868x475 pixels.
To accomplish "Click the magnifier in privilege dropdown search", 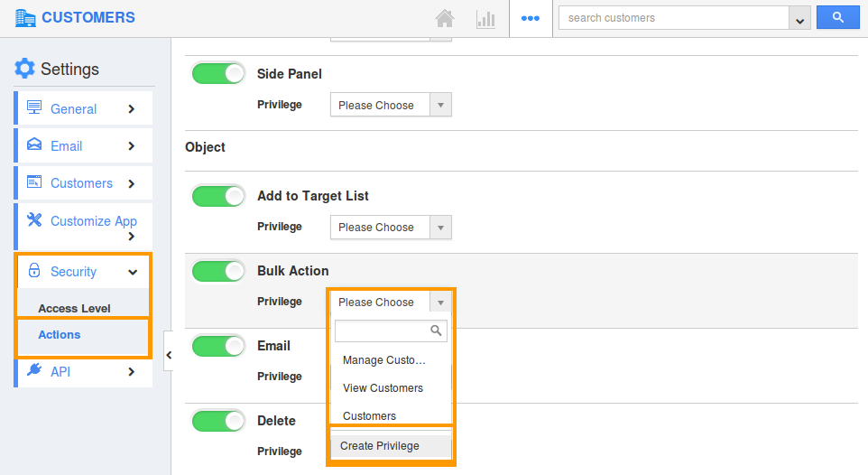I will click(x=436, y=331).
